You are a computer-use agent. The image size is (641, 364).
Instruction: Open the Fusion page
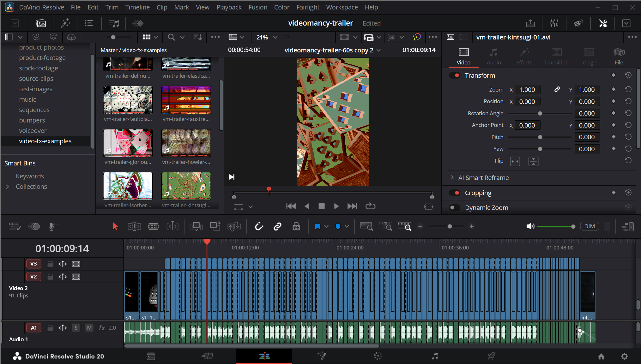point(322,356)
